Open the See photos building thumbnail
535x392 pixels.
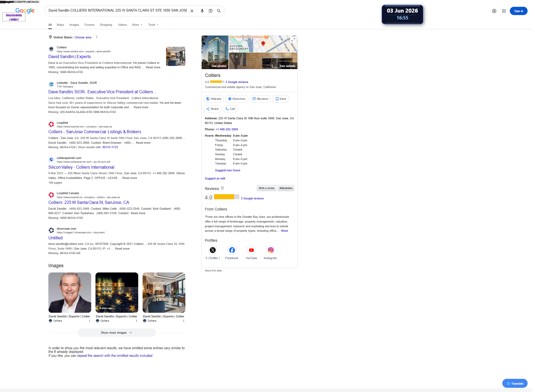pos(215,52)
